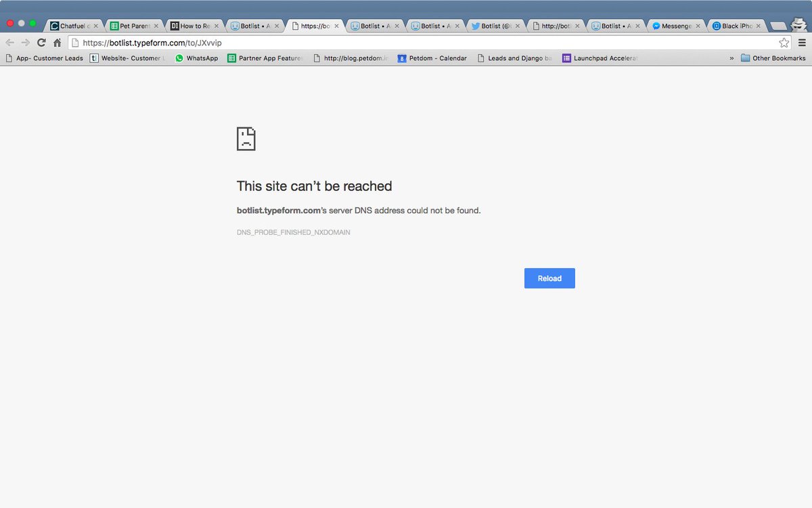Image resolution: width=812 pixels, height=508 pixels.
Task: Switch to the Black iPhone tab
Action: (737, 26)
